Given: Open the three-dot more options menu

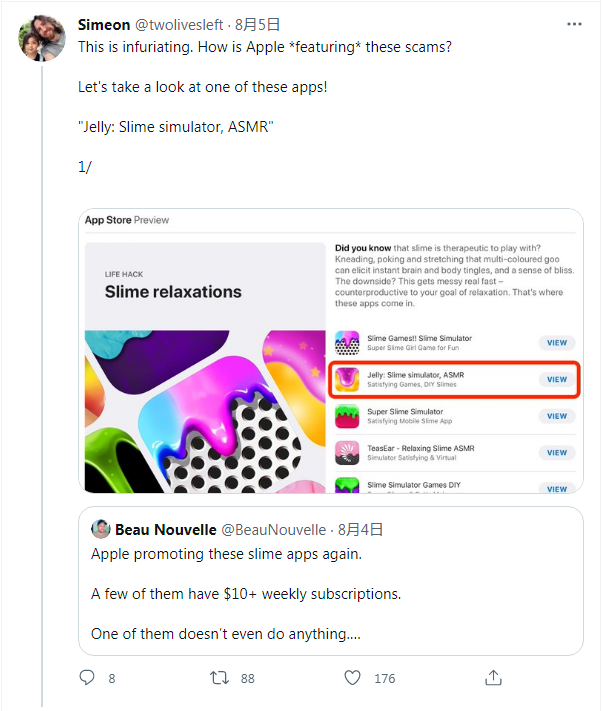Looking at the screenshot, I should point(574,24).
